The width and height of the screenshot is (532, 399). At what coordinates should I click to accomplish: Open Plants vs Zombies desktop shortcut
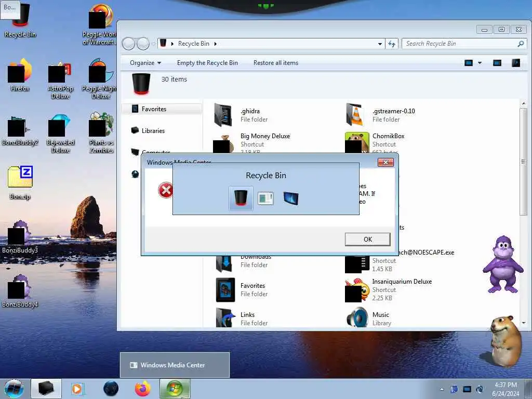tap(101, 132)
